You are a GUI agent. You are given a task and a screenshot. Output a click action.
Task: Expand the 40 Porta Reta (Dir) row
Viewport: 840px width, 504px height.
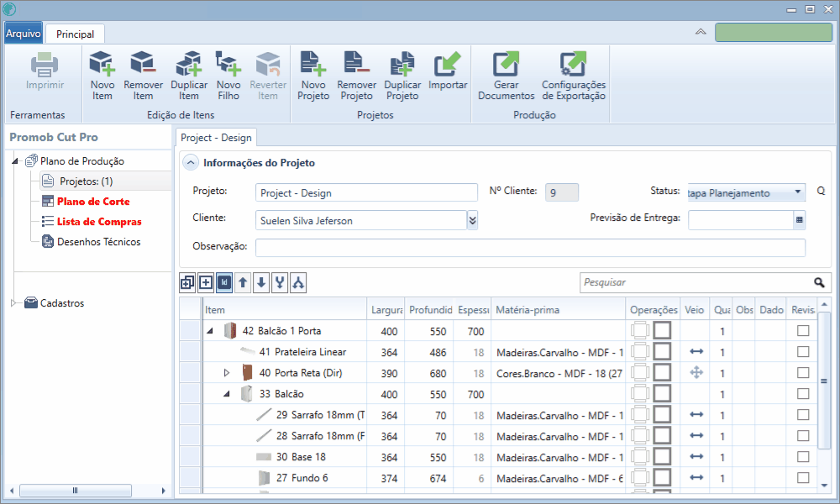227,373
